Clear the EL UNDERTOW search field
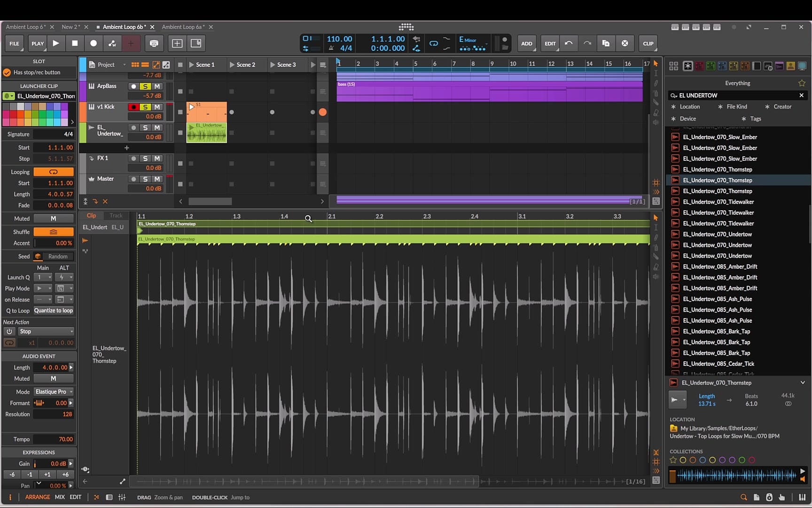 click(802, 95)
